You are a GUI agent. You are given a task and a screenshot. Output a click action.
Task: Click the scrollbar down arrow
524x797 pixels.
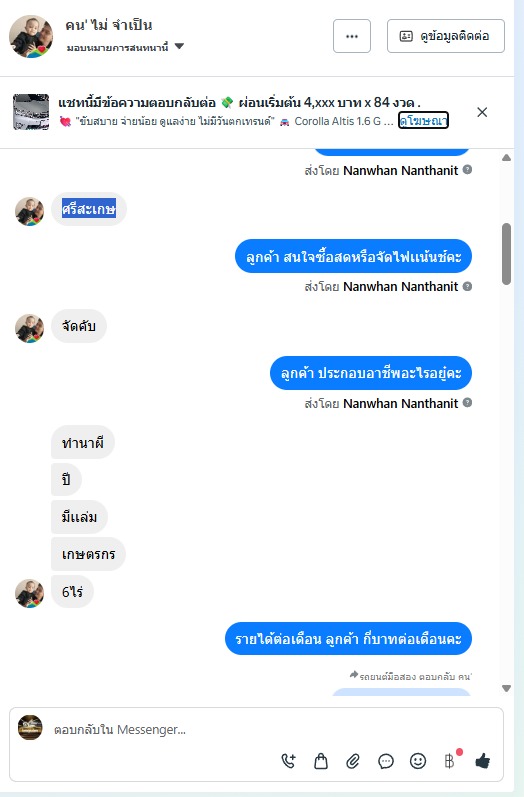(x=506, y=688)
